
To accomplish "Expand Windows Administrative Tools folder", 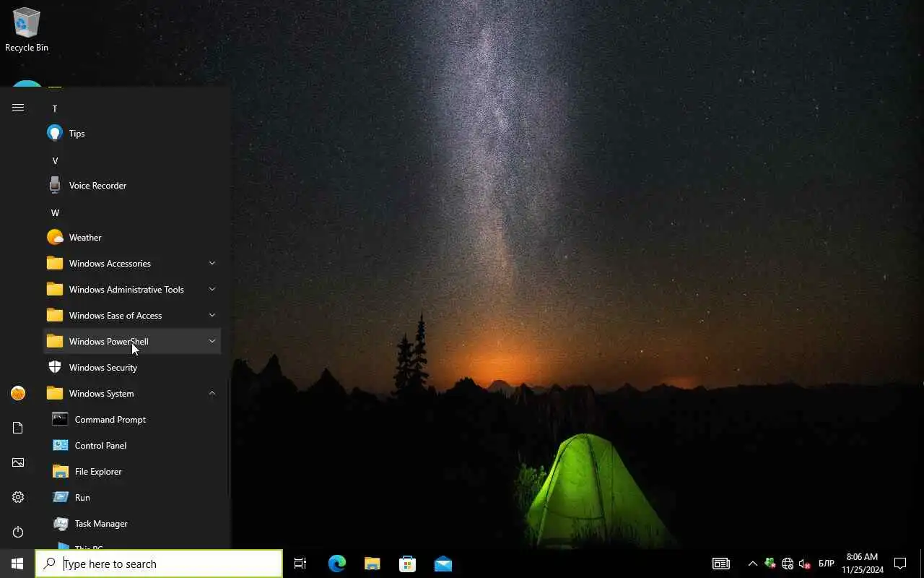I will pyautogui.click(x=132, y=290).
